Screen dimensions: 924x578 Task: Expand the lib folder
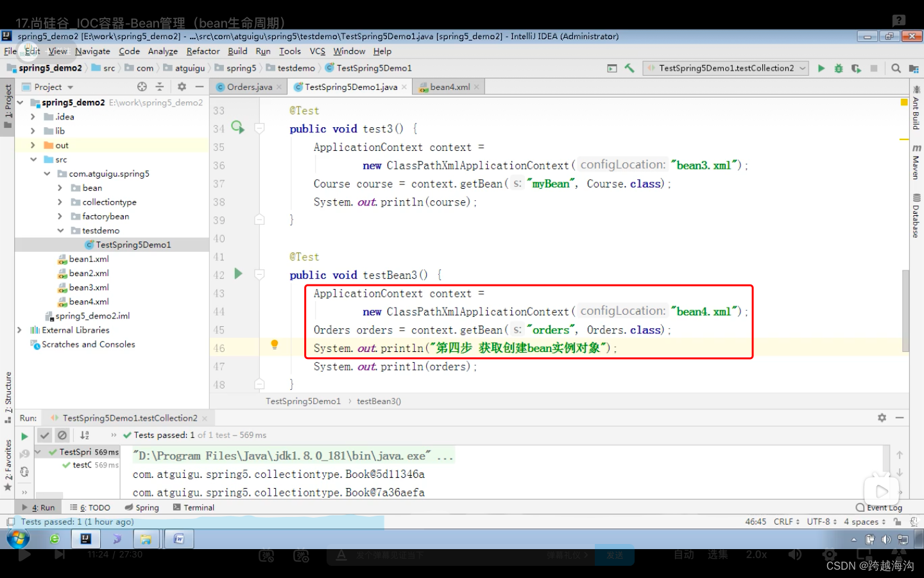[33, 131]
